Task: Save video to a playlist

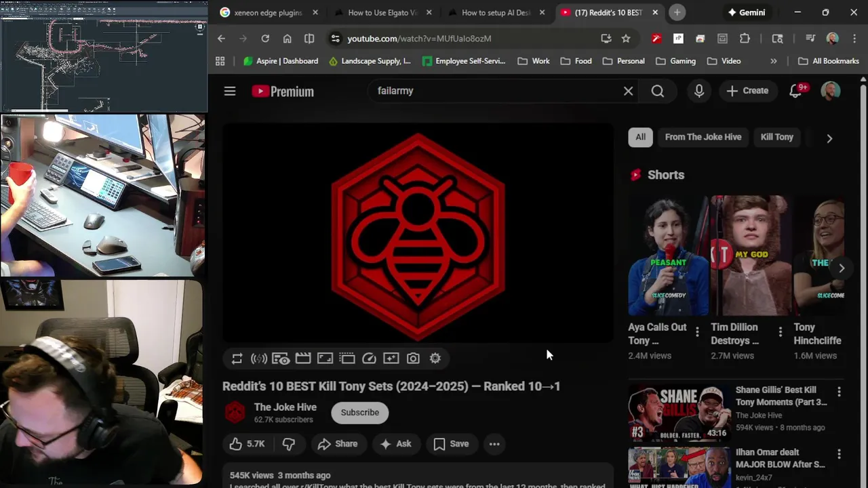Action: 451,444
